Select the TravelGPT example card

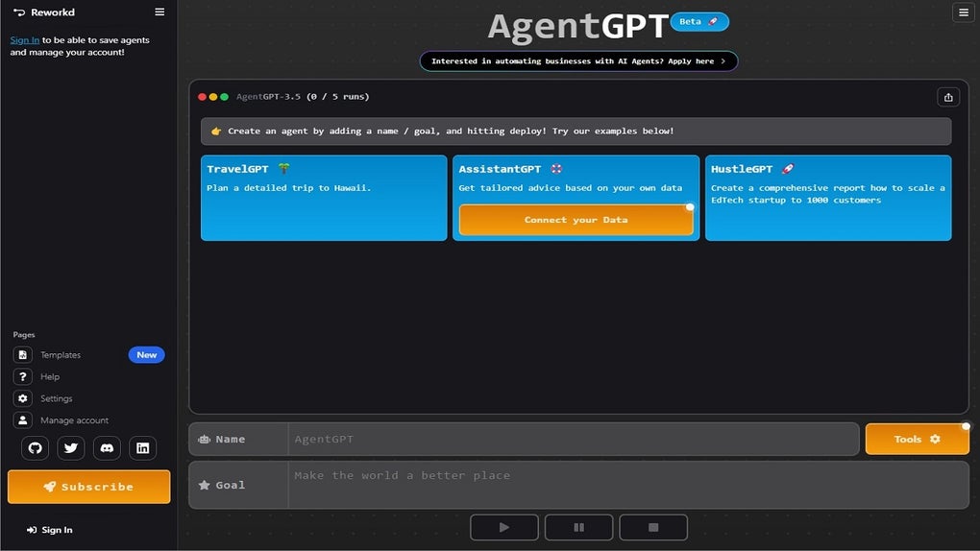pos(324,198)
